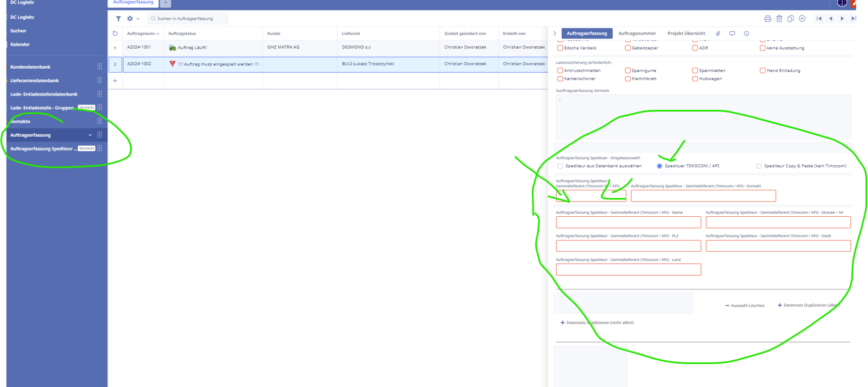Select the Auftragserfassung panel tab
The height and width of the screenshot is (387, 868).
(x=586, y=33)
